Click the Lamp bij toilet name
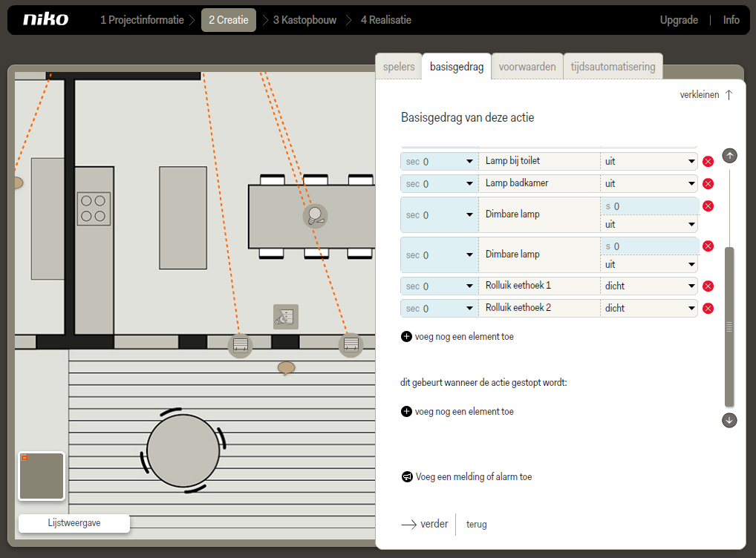756x558 pixels. coord(512,161)
